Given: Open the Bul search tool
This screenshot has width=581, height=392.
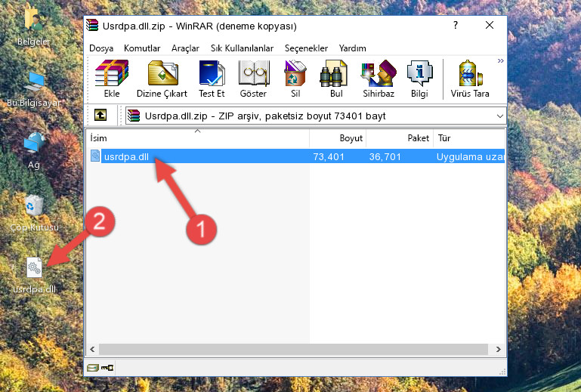Looking at the screenshot, I should tap(335, 79).
